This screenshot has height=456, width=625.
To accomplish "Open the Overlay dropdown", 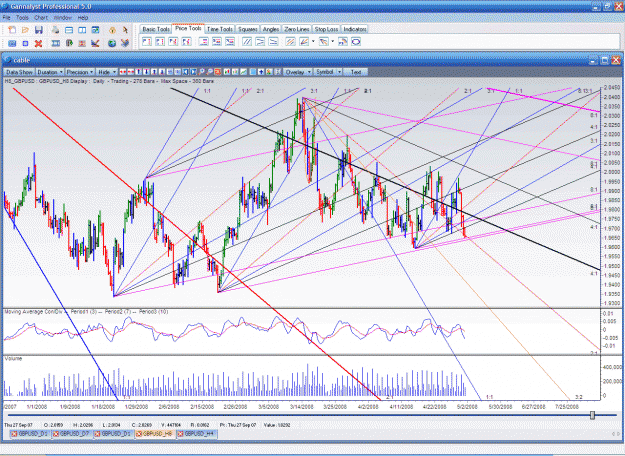I will tap(298, 72).
